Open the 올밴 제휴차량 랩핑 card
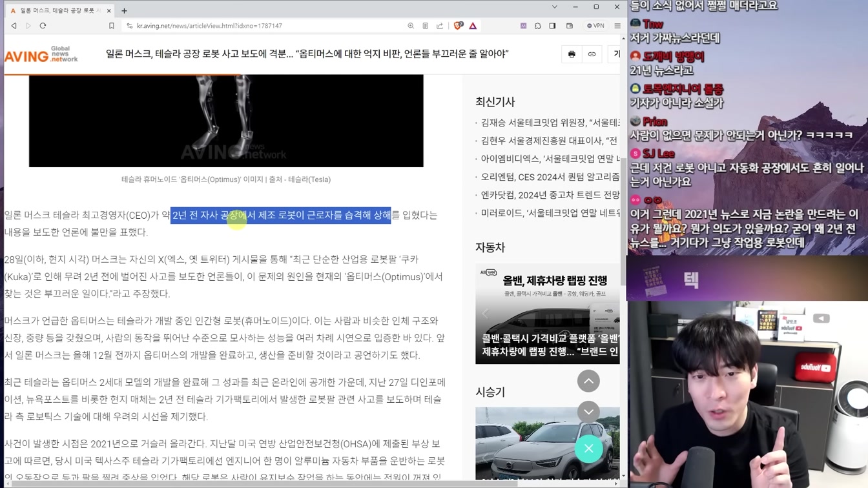This screenshot has height=488, width=868. pyautogui.click(x=548, y=314)
